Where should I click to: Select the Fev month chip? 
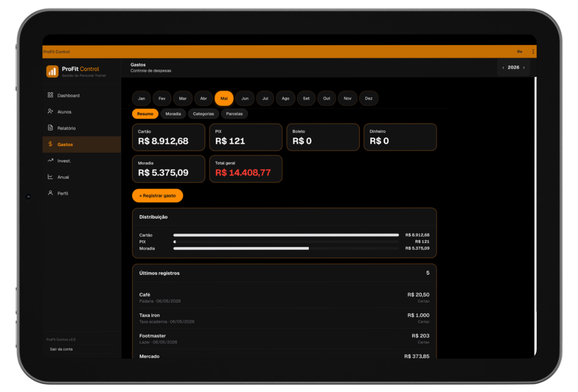(162, 99)
